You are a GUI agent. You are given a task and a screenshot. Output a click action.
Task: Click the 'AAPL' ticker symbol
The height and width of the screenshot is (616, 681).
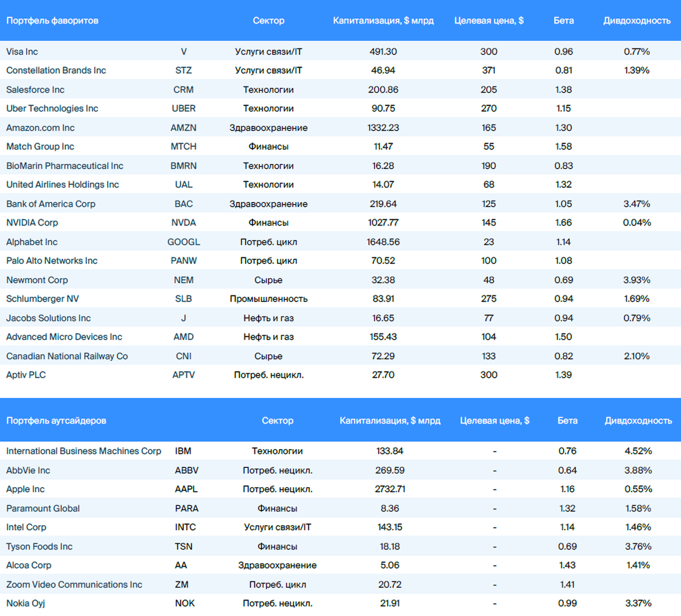[187, 489]
